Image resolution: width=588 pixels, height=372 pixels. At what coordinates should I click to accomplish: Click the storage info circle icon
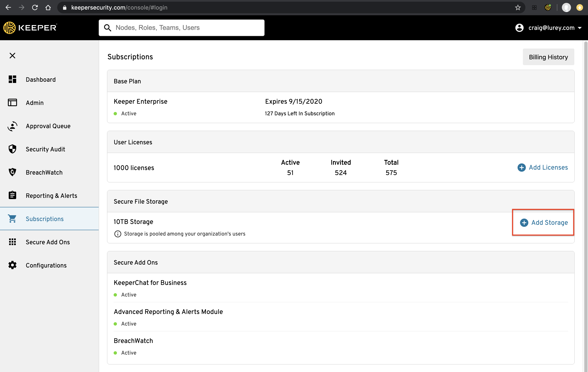(x=118, y=234)
